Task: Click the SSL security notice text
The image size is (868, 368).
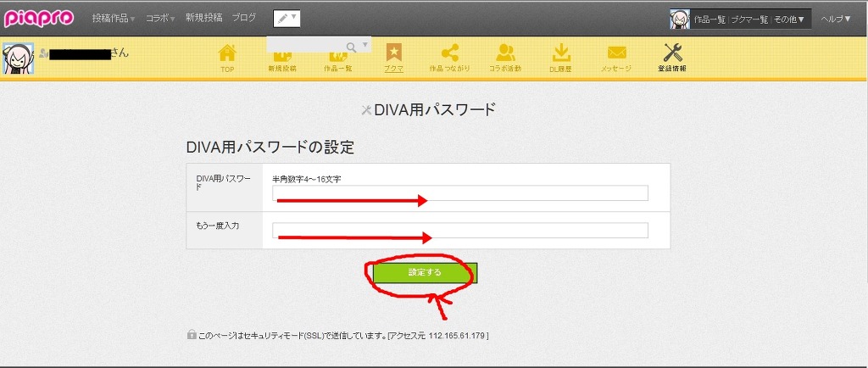Action: coord(343,335)
